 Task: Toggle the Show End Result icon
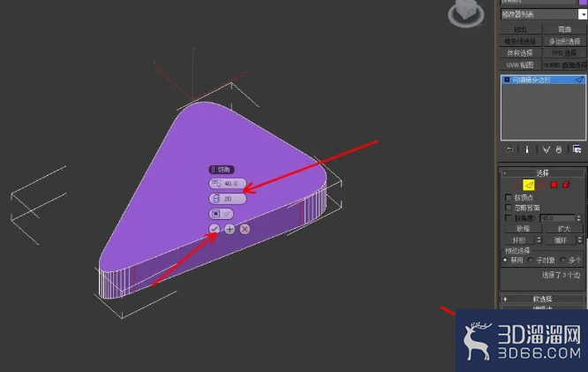click(x=527, y=149)
